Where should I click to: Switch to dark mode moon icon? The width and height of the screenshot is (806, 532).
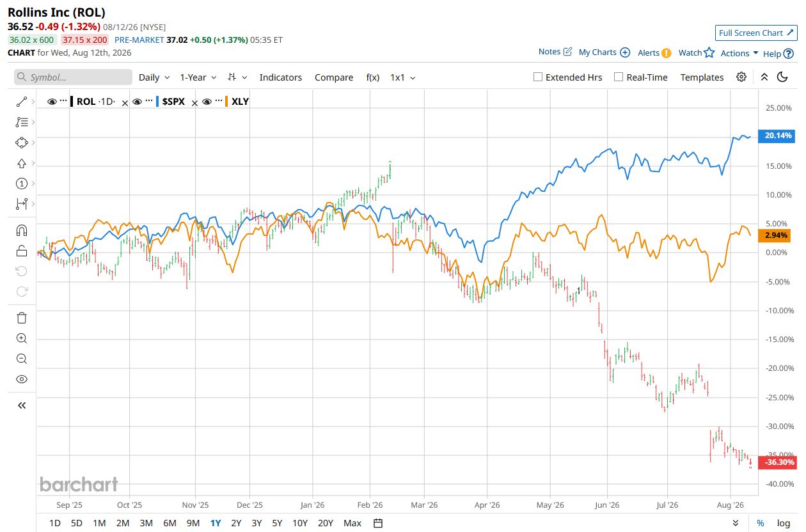(x=782, y=77)
